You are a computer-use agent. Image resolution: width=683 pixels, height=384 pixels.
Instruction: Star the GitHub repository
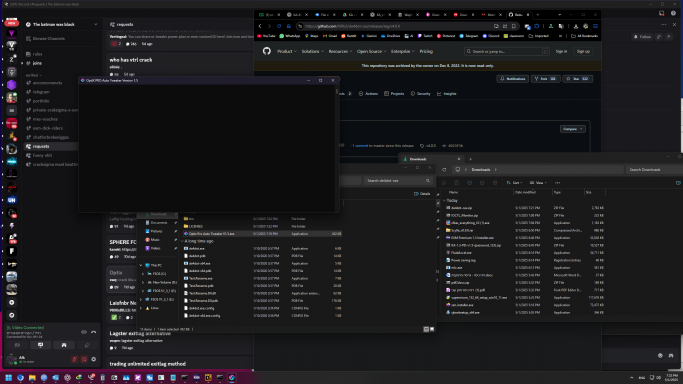tap(577, 79)
